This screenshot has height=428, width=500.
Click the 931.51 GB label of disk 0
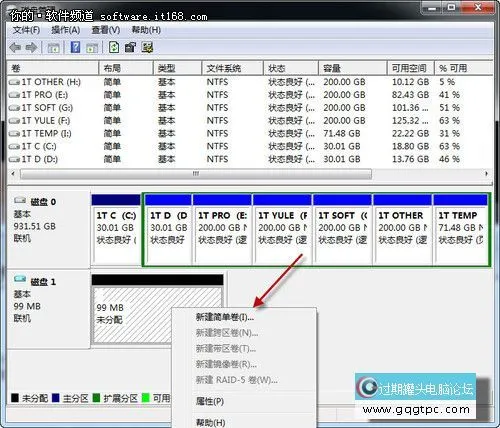(35, 226)
